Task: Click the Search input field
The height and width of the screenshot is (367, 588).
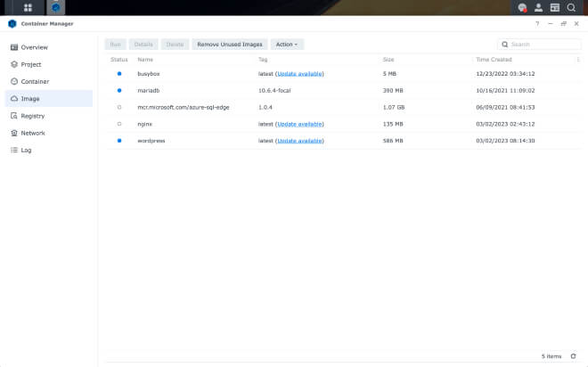Action: pos(543,44)
